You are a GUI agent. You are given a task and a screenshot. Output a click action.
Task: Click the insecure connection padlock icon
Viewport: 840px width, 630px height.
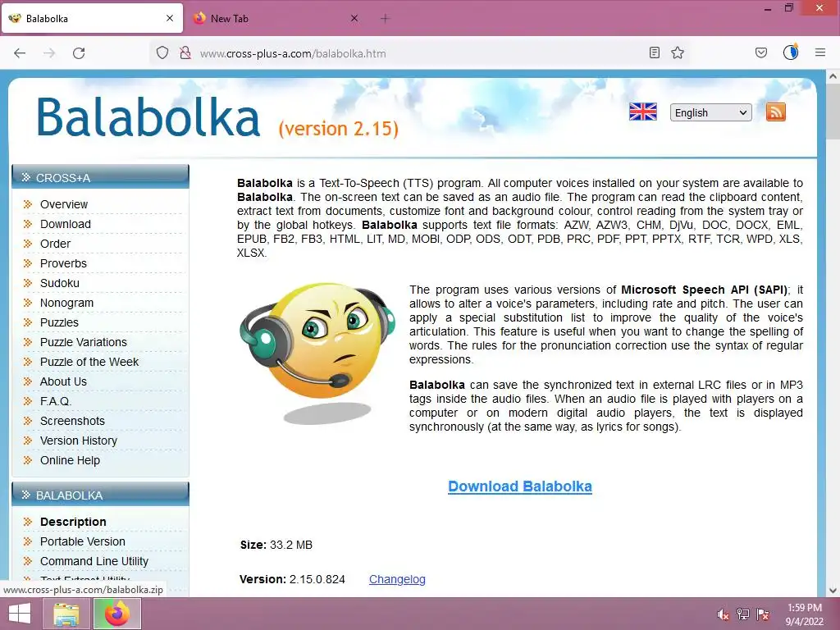click(x=185, y=53)
